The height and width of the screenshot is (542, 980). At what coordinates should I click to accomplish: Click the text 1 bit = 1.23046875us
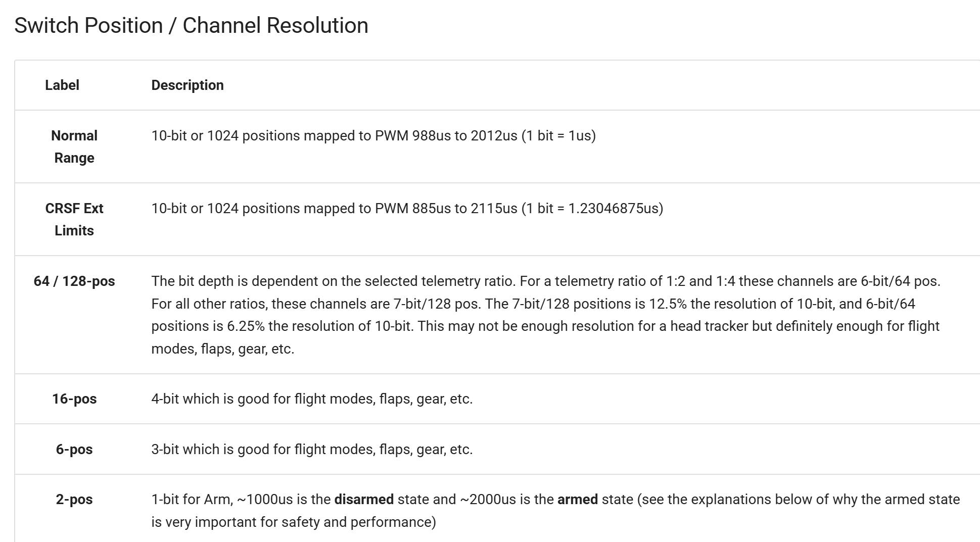[592, 208]
